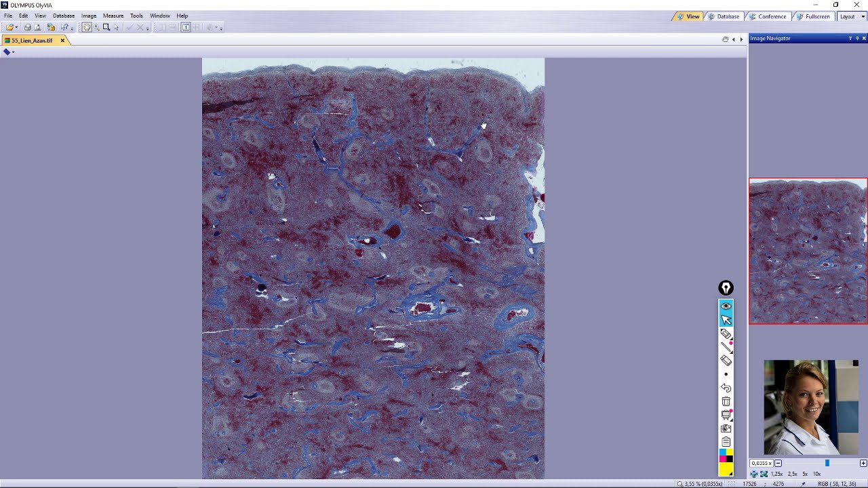
Task: Close the Image Navigator panel
Action: (x=864, y=39)
